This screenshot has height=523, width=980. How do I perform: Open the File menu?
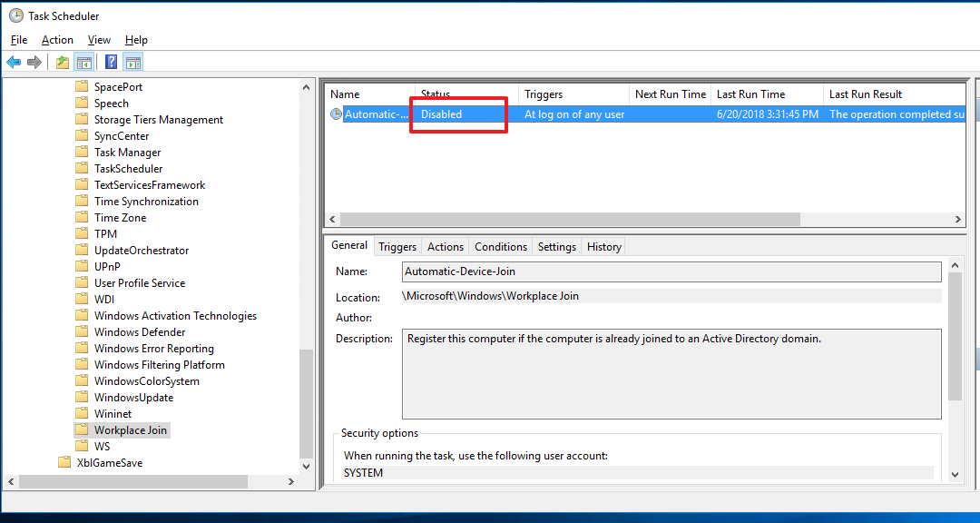point(19,39)
